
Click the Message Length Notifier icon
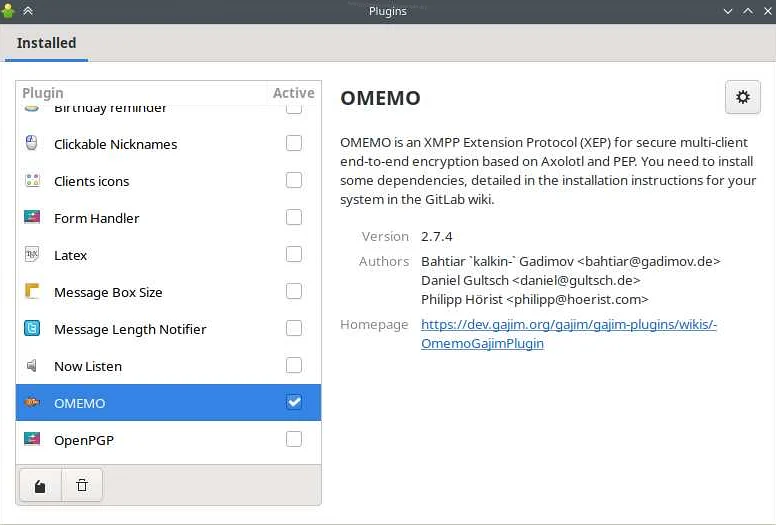click(32, 329)
